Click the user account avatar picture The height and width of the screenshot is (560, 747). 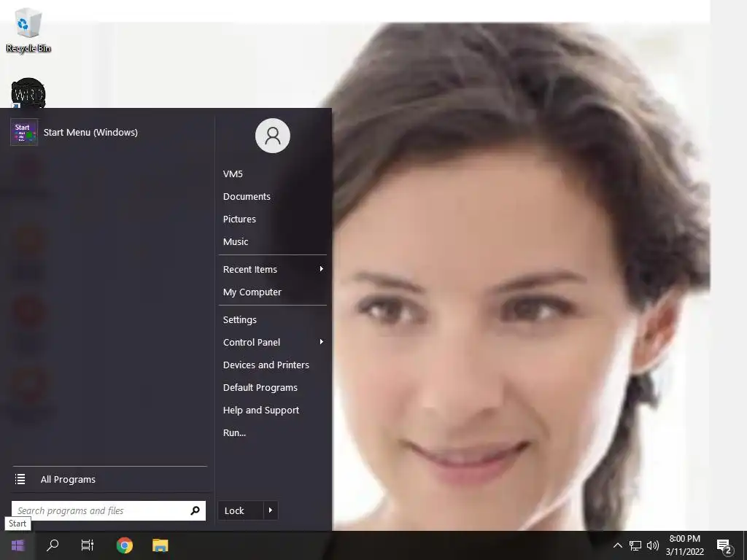point(273,136)
